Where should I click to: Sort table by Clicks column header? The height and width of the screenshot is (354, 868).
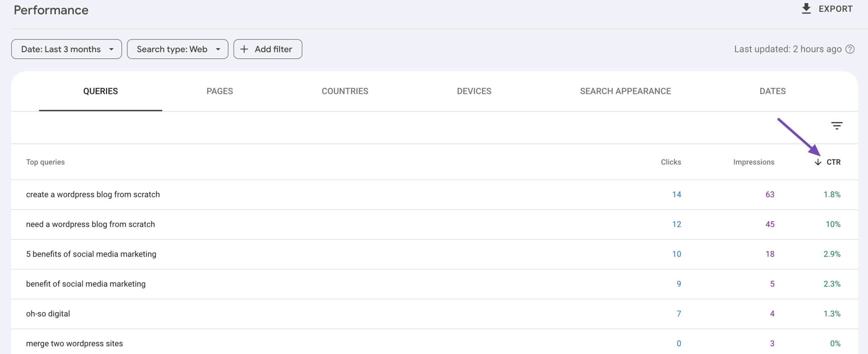pyautogui.click(x=671, y=162)
